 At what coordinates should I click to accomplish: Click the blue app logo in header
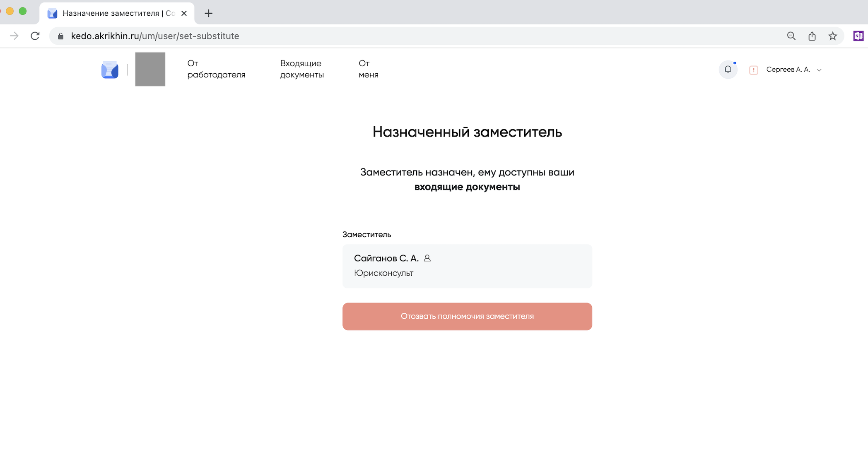(x=110, y=70)
